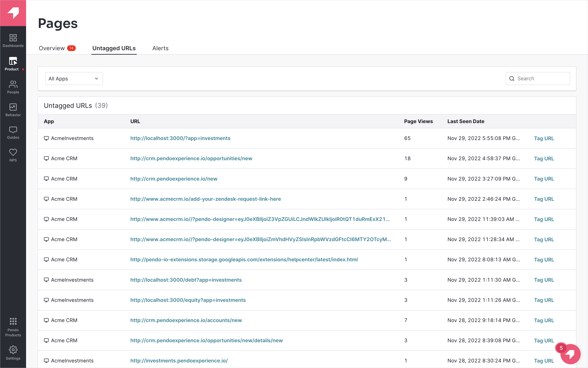Sort by the Last Seen Date column header
The height and width of the screenshot is (368, 588).
pyautogui.click(x=466, y=121)
